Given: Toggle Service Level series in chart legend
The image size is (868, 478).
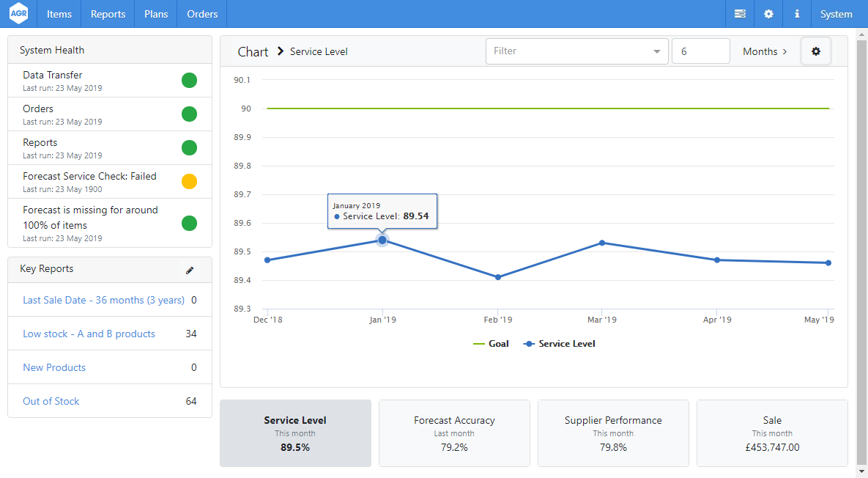Looking at the screenshot, I should 560,344.
